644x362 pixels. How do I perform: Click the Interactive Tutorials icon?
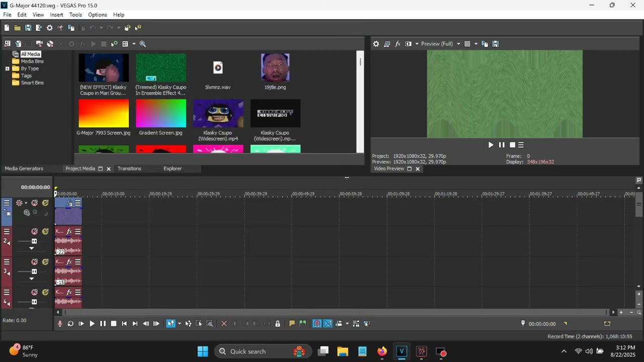127,28
